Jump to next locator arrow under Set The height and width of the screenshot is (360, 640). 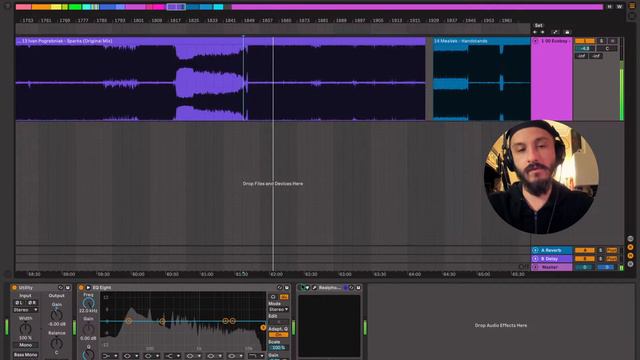pyautogui.click(x=543, y=32)
